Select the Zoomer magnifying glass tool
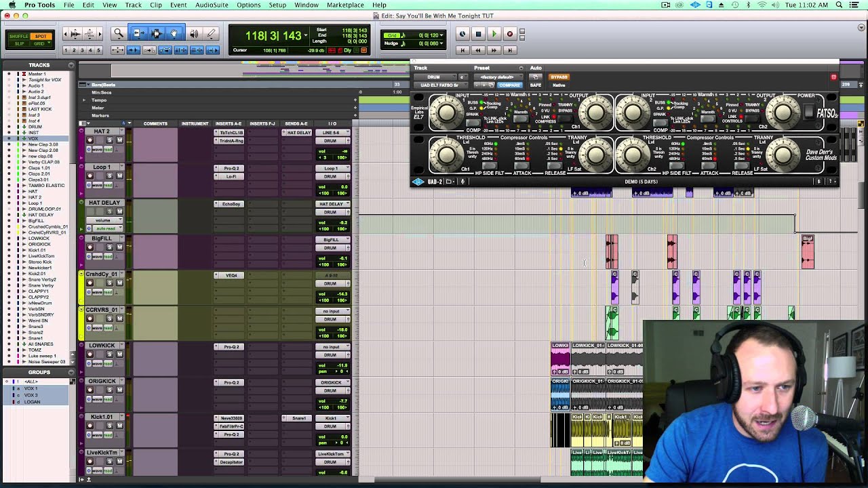 pos(119,33)
